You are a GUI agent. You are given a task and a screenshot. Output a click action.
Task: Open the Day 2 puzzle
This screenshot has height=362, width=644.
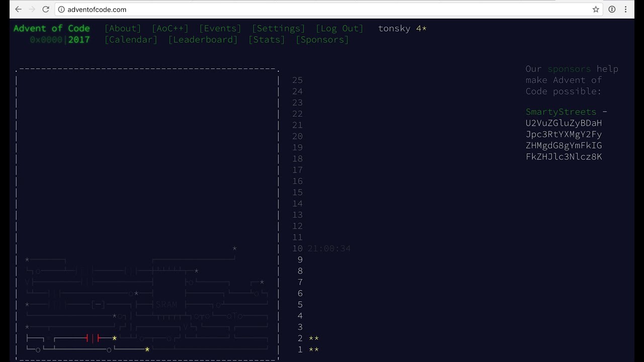coord(300,338)
